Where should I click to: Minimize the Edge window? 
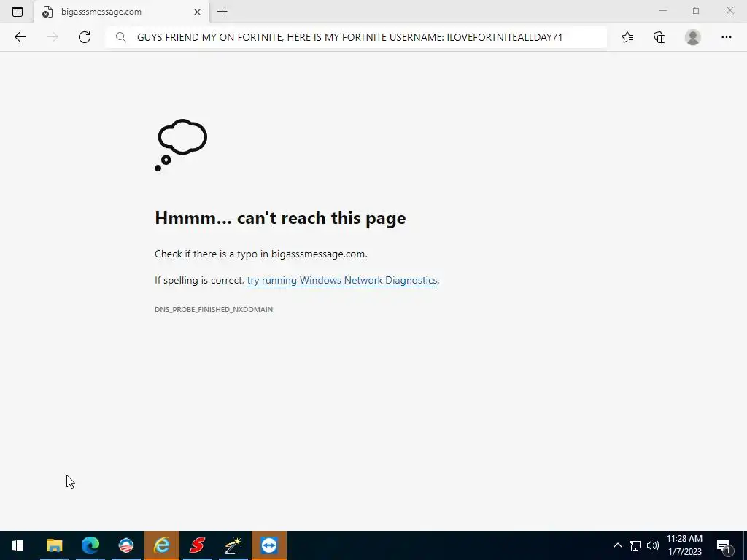point(662,10)
